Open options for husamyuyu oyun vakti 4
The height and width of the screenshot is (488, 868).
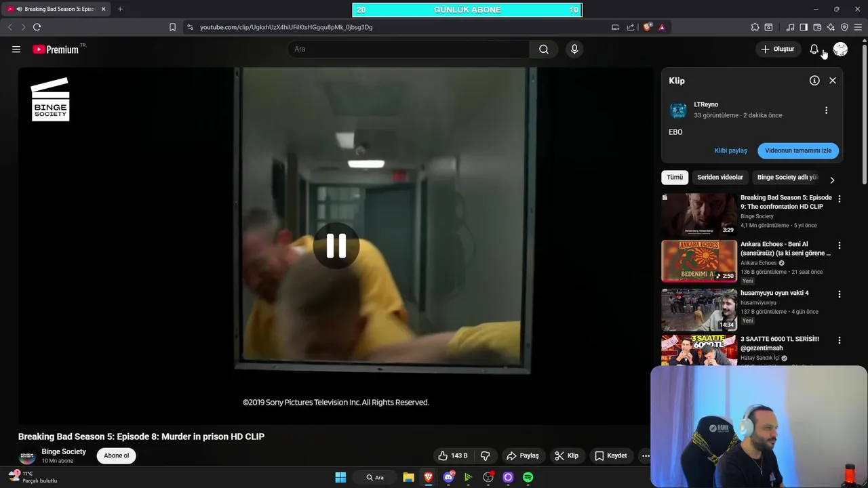(840, 294)
